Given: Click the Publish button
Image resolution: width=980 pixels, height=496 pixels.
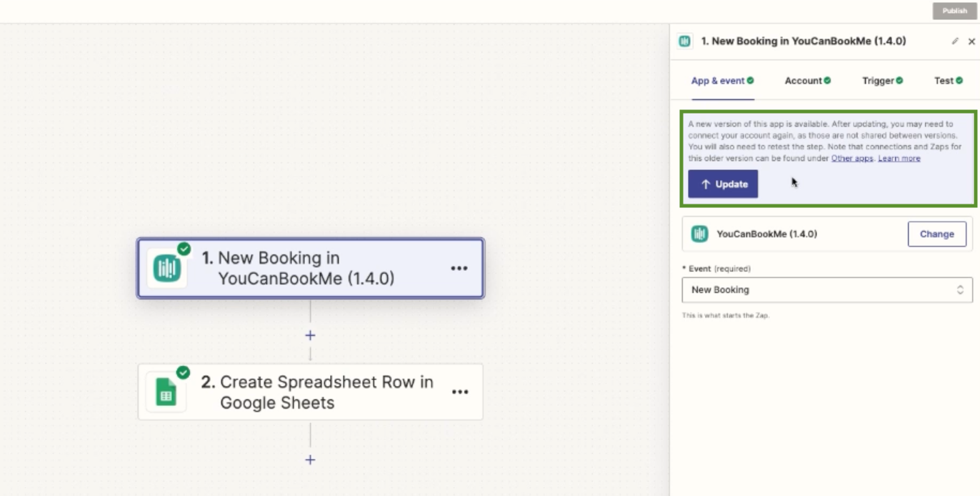Looking at the screenshot, I should click(954, 11).
